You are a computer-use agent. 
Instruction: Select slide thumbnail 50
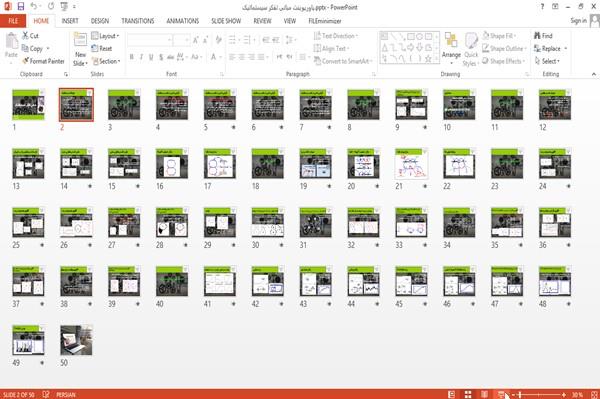pyautogui.click(x=76, y=340)
